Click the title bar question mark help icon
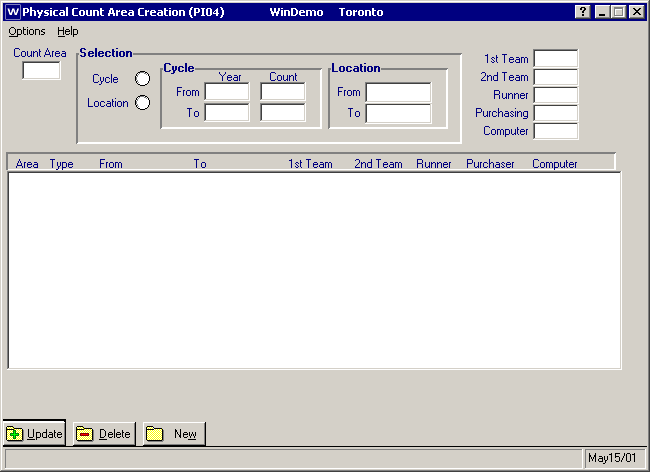The image size is (650, 472). coord(583,12)
